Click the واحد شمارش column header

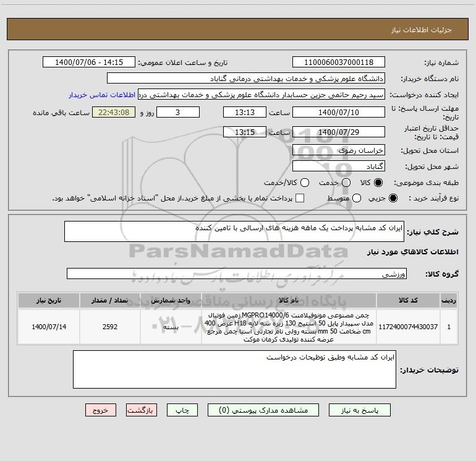click(x=171, y=300)
